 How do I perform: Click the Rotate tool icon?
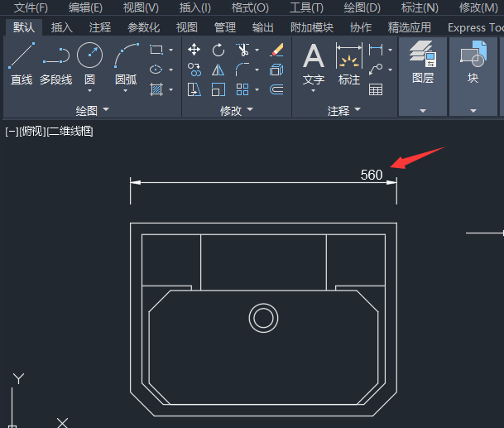coord(218,50)
